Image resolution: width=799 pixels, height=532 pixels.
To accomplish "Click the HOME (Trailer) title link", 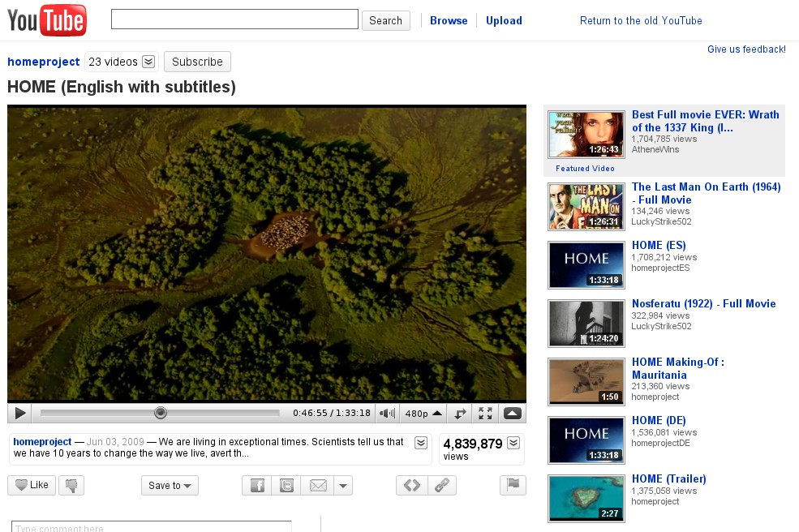I will (x=668, y=479).
